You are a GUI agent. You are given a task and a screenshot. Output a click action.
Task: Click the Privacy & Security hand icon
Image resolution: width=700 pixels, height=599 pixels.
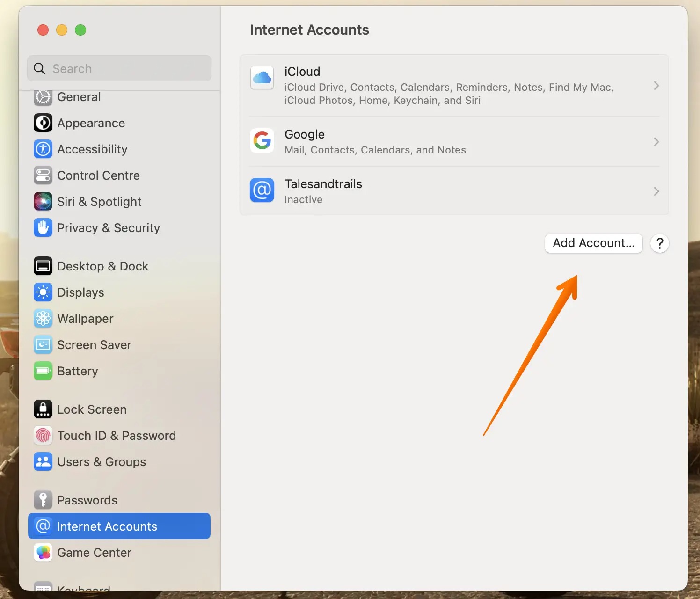43,228
